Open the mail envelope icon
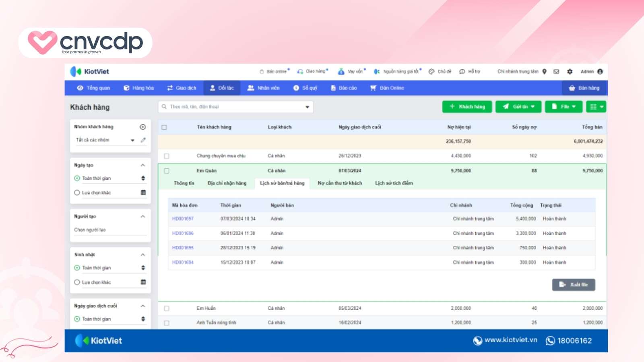This screenshot has width=644, height=362. pos(556,72)
